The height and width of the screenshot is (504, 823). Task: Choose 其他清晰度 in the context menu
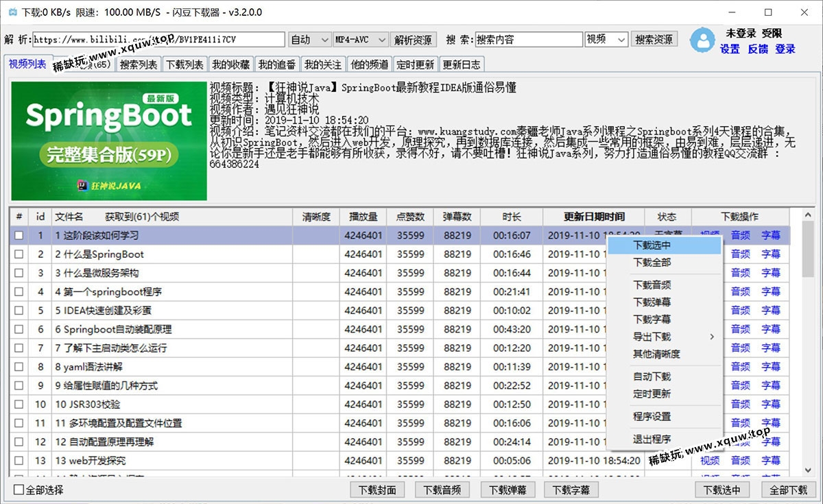coord(664,355)
